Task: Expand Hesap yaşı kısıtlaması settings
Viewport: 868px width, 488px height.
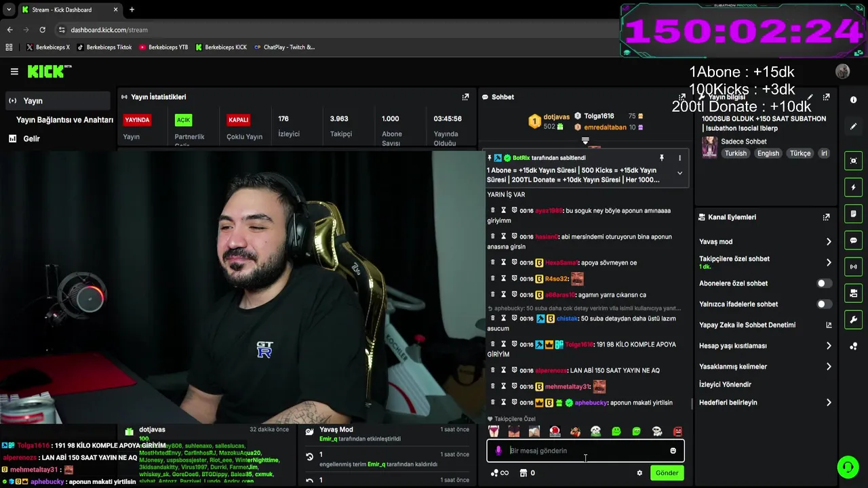Action: tap(829, 346)
